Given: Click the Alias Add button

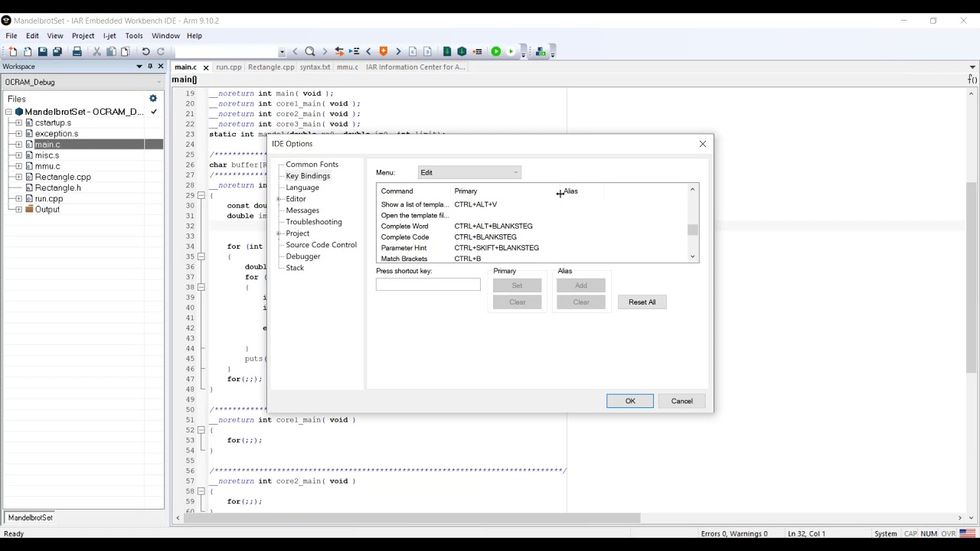Looking at the screenshot, I should tap(581, 285).
